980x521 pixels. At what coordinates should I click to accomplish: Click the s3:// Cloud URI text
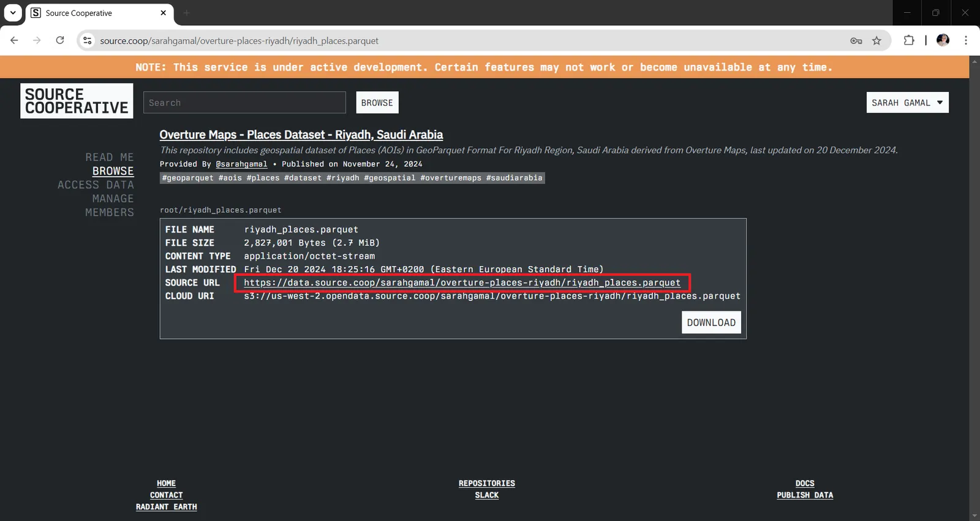coord(492,296)
